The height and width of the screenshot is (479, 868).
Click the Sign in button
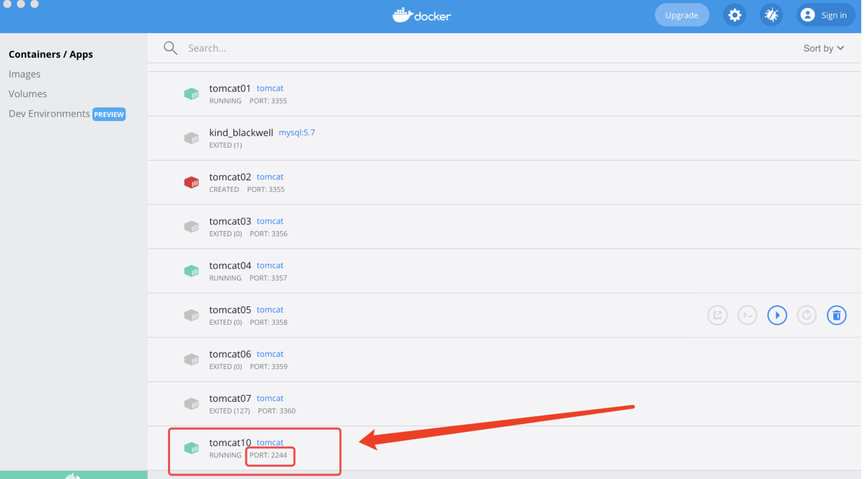[x=825, y=15]
